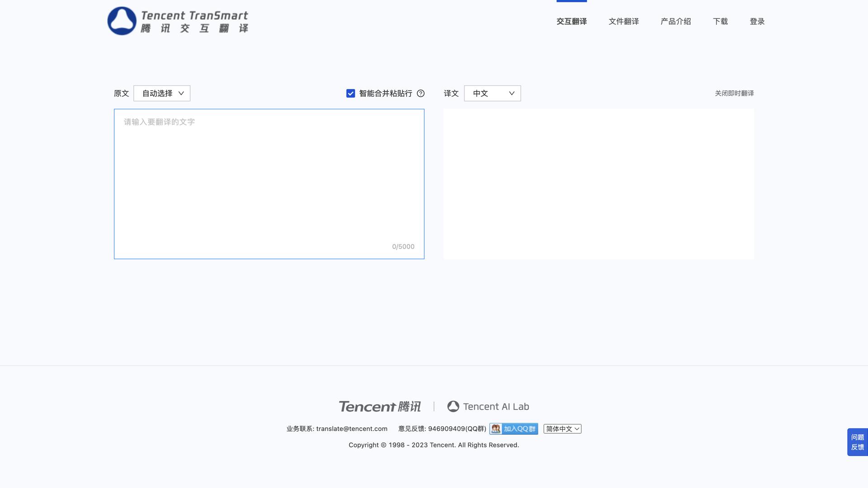Click the Tencent TranSmart logo
This screenshot has height=488, width=868.
178,21
